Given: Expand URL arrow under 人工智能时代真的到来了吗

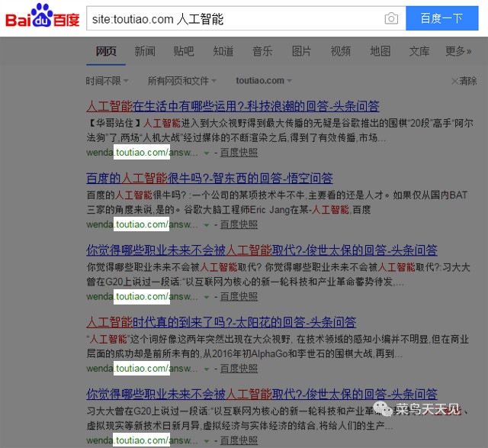Looking at the screenshot, I should tap(207, 369).
